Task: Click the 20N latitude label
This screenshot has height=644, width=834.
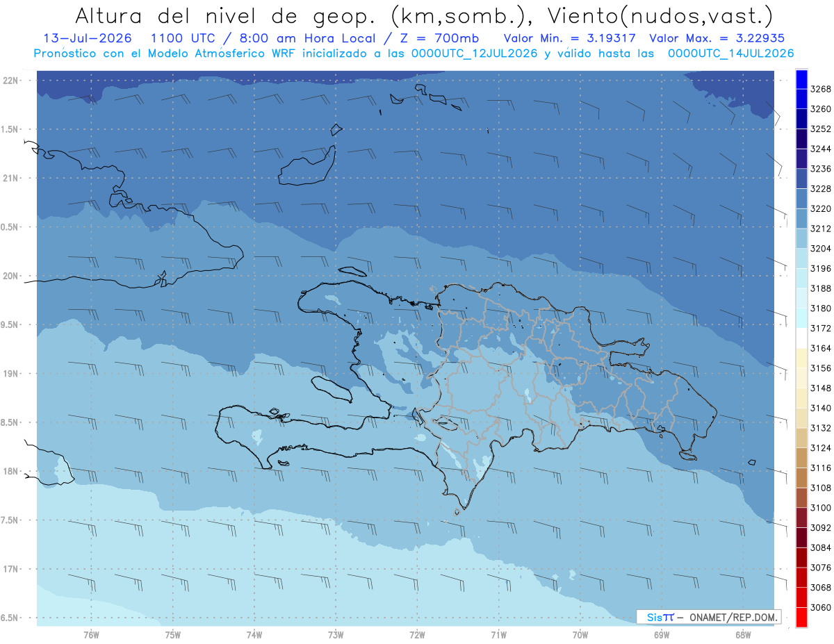Action: (10, 276)
